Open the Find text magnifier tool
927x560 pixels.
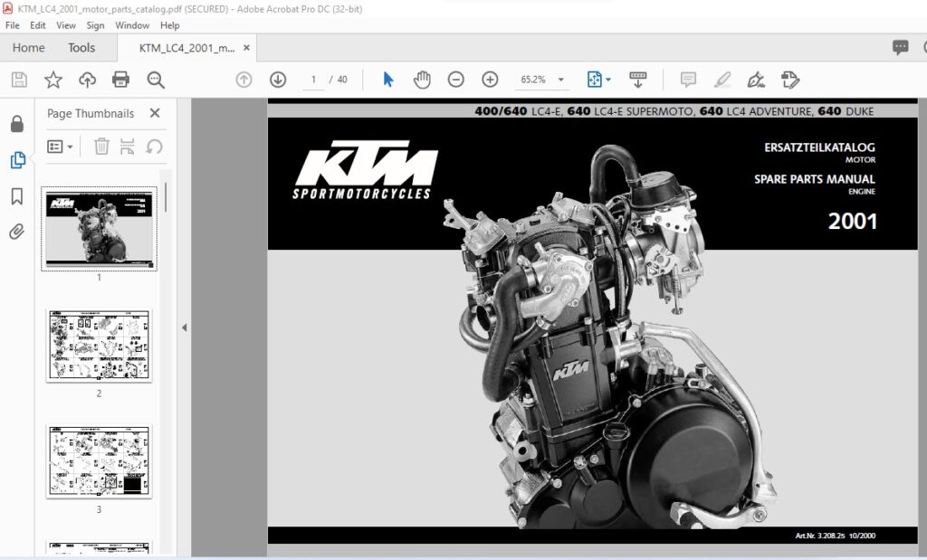click(x=156, y=80)
